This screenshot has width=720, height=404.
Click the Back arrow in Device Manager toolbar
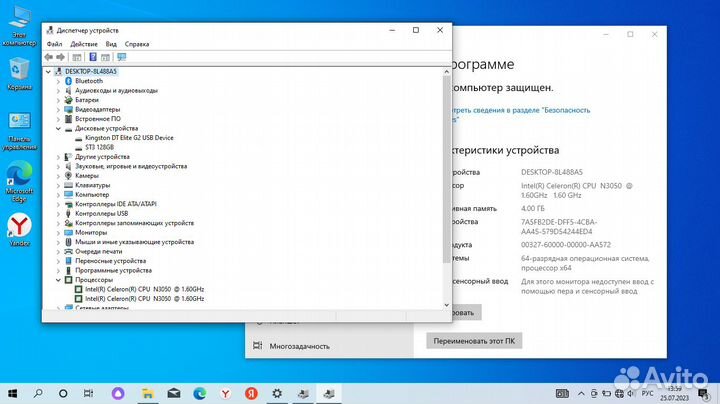[x=49, y=57]
